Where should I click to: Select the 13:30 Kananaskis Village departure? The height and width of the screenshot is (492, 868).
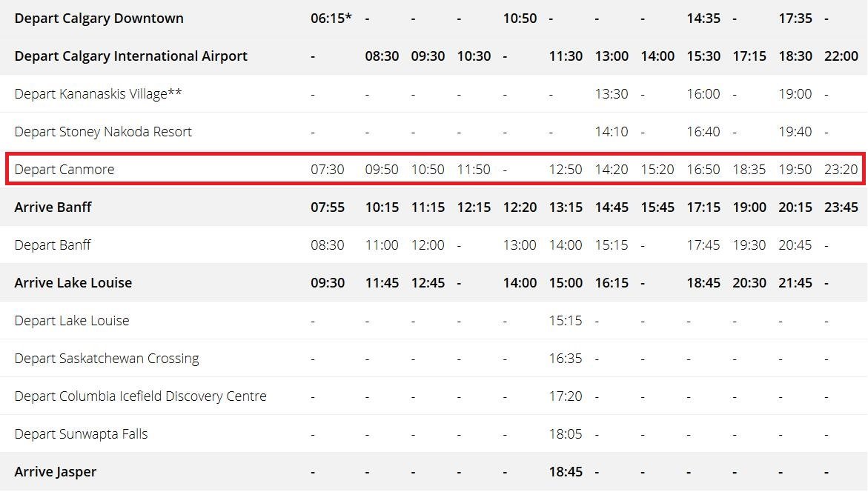[611, 94]
